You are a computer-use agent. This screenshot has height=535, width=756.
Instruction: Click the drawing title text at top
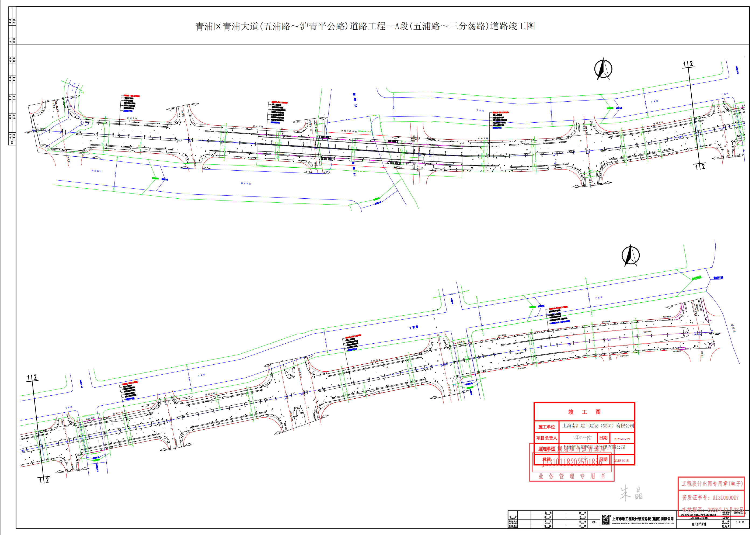(x=365, y=26)
